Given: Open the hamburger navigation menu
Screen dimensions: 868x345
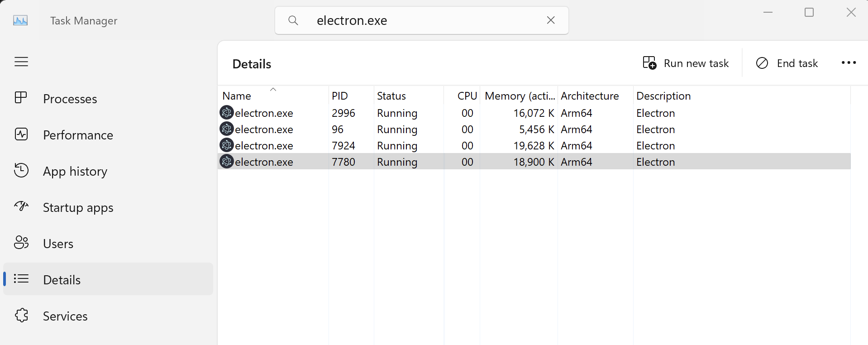Looking at the screenshot, I should [21, 62].
